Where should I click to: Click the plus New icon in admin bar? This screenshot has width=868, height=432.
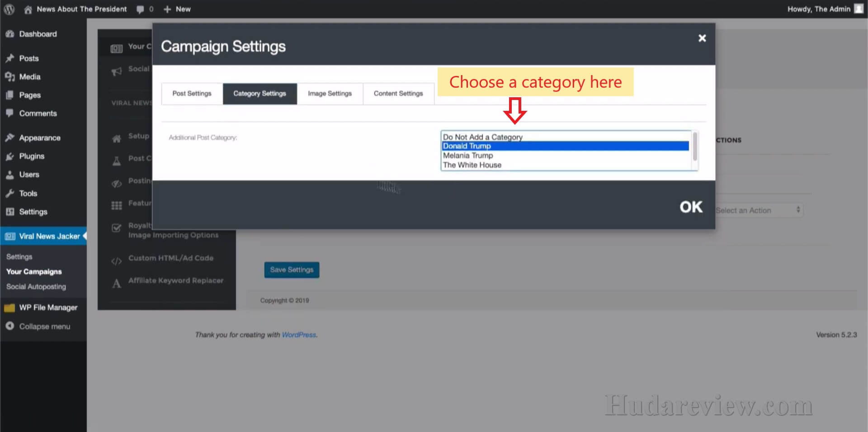[167, 9]
